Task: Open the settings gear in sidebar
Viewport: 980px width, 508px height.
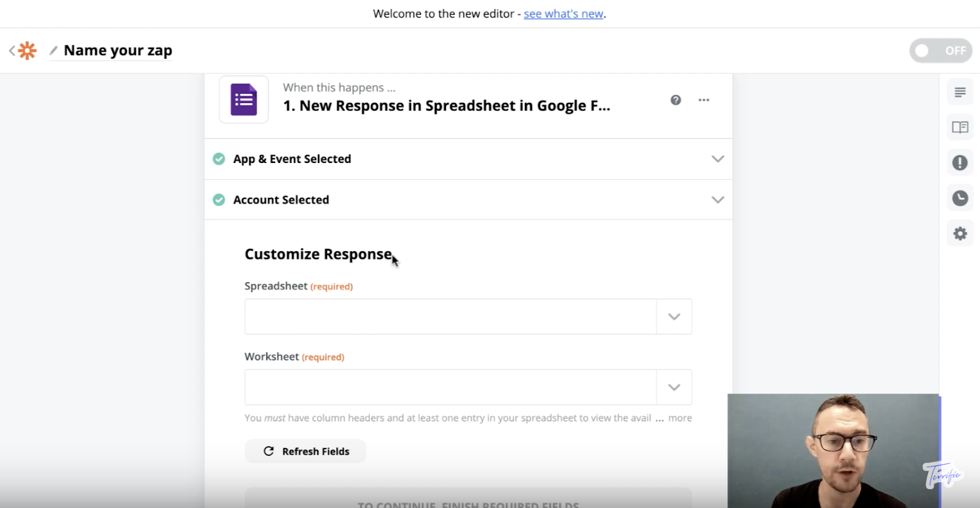Action: tap(960, 233)
